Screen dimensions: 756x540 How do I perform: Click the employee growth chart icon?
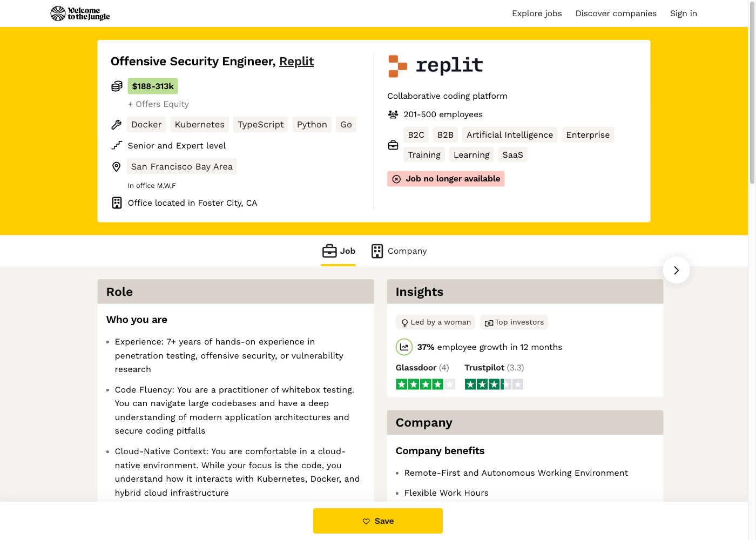pyautogui.click(x=404, y=347)
